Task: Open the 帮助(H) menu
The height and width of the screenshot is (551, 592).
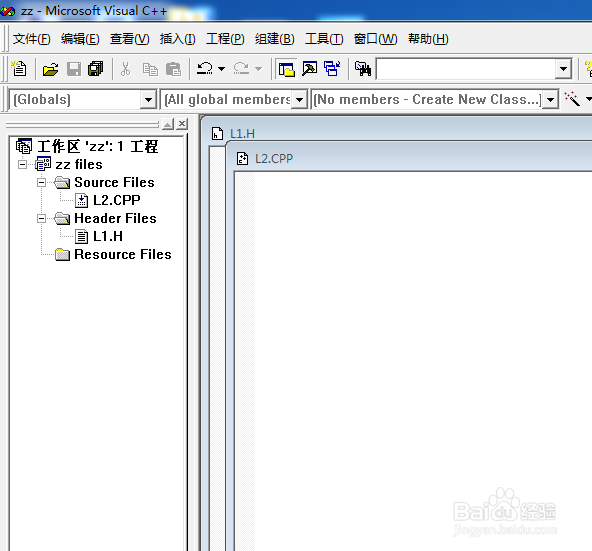Action: coord(428,39)
